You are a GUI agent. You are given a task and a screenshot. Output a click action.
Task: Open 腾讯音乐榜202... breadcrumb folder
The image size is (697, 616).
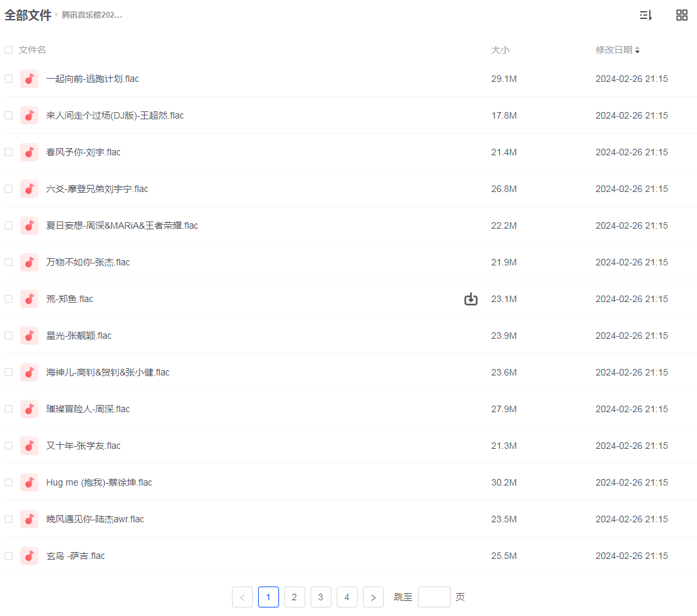(92, 15)
